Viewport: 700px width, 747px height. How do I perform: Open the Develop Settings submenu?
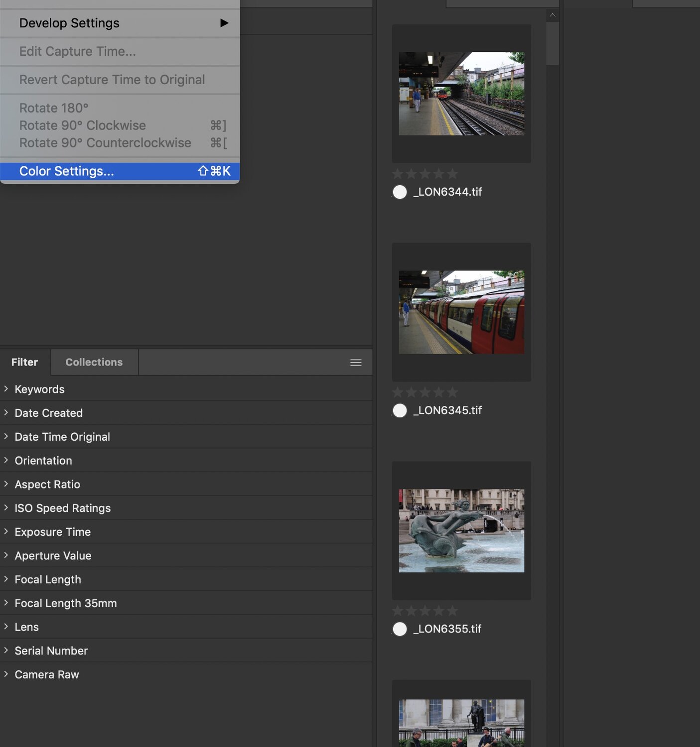[x=69, y=23]
